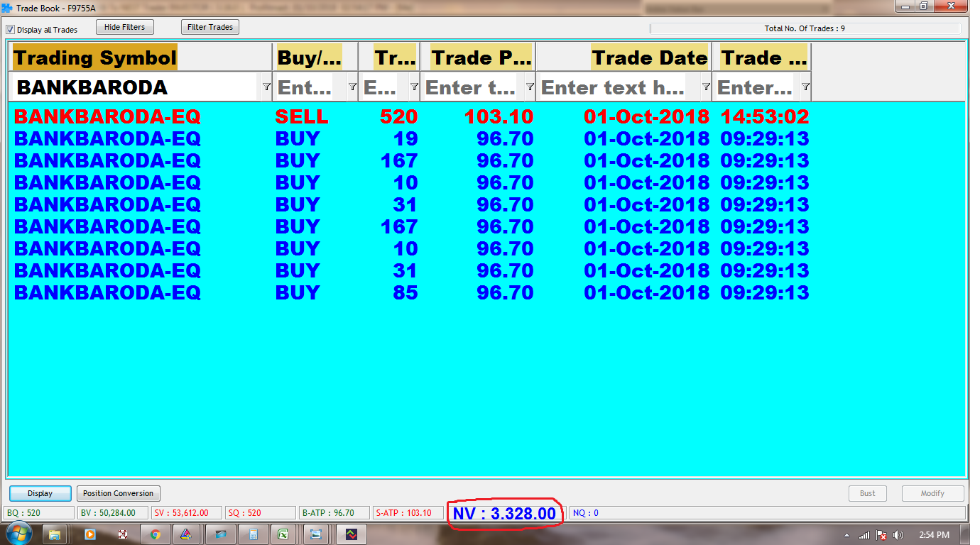Screen dimensions: 980x545
Task: Click the 2:54 PM taskbar clock
Action: tap(934, 534)
